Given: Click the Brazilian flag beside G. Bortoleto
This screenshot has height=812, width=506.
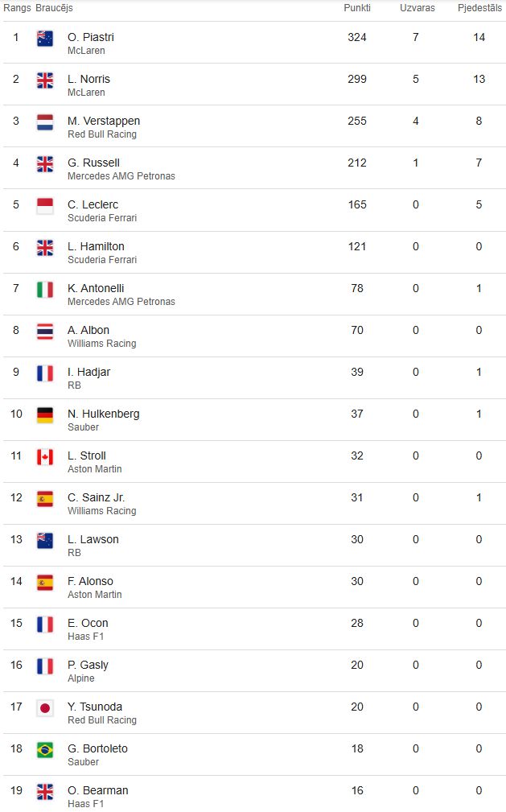Looking at the screenshot, I should (x=45, y=750).
